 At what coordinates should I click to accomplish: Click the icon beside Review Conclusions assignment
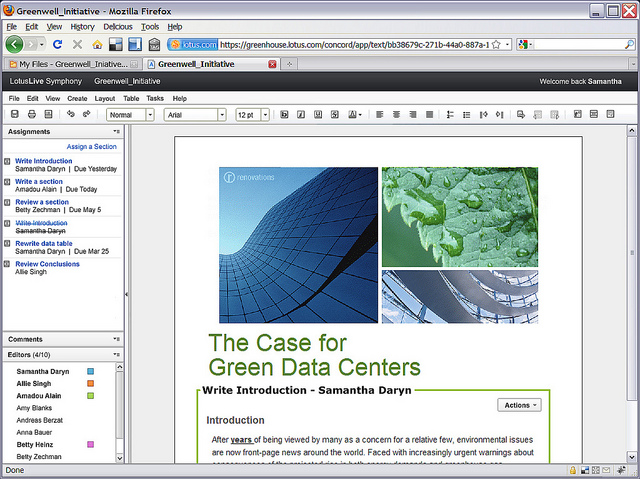(7, 264)
